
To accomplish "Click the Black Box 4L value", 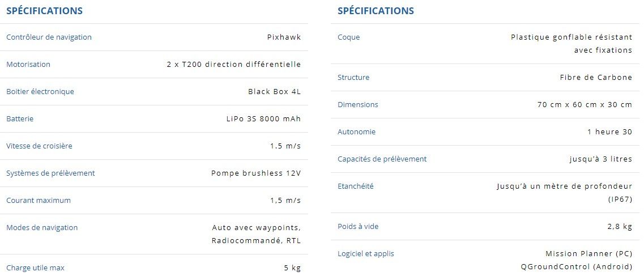I will pos(274,92).
